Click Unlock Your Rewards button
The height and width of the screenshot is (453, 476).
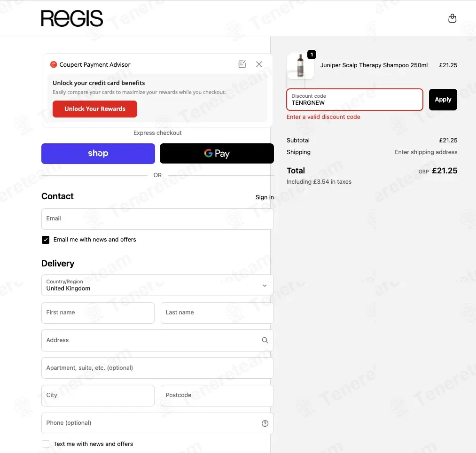pyautogui.click(x=95, y=109)
